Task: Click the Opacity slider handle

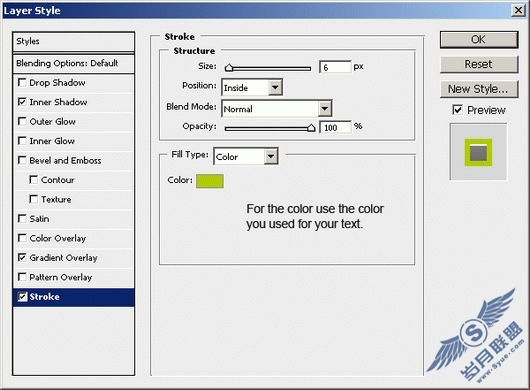Action: [x=311, y=128]
